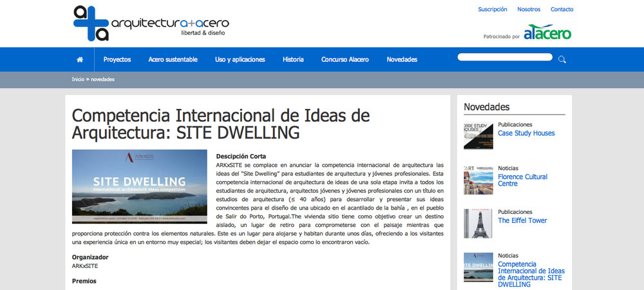Open the Acero sustentable menu item
644x290 pixels.
[x=173, y=59]
